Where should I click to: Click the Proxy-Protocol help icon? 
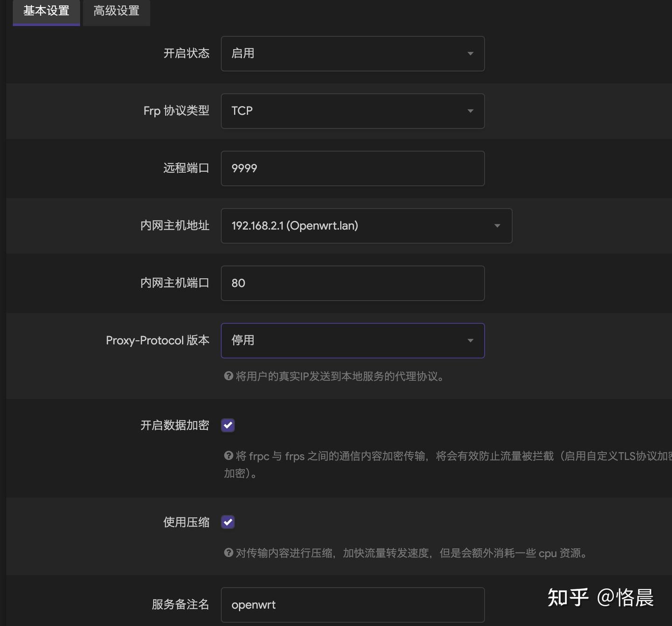228,376
